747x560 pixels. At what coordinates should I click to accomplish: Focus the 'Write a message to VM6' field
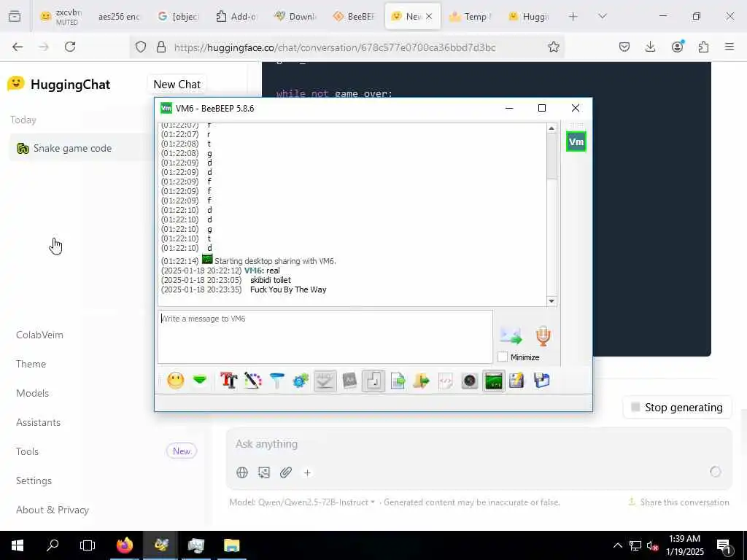tap(325, 337)
